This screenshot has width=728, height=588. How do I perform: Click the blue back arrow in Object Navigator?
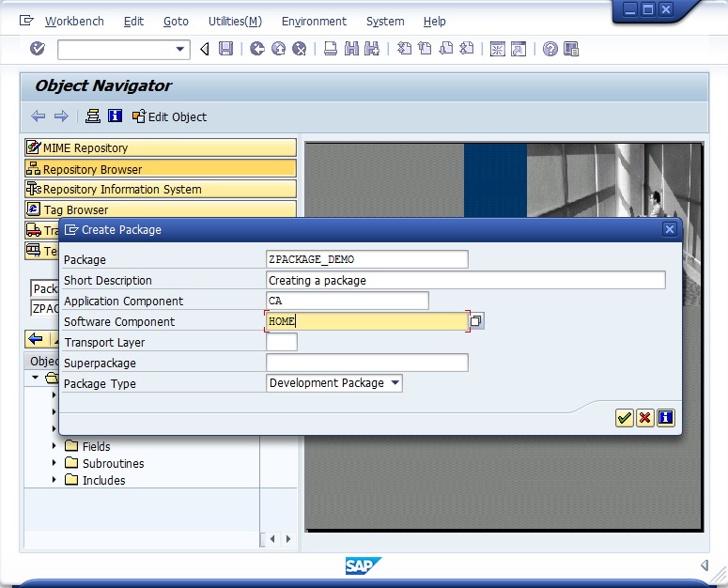click(39, 116)
